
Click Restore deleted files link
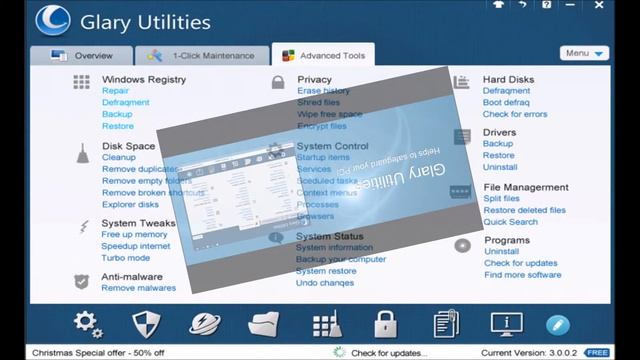click(x=524, y=210)
